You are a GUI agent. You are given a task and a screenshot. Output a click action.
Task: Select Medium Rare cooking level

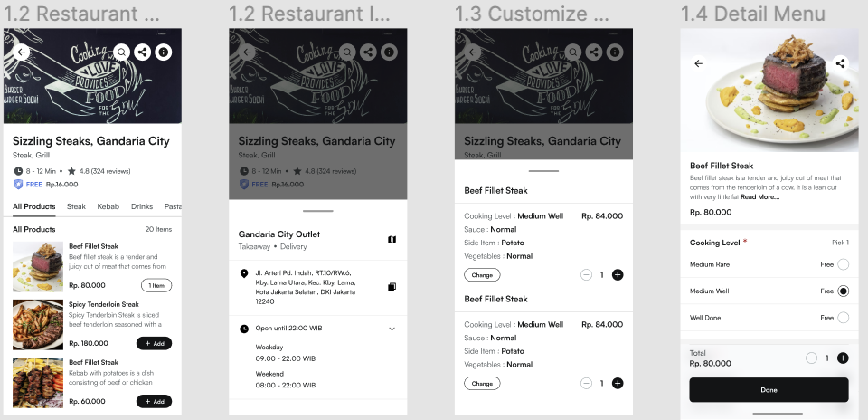[x=843, y=264]
